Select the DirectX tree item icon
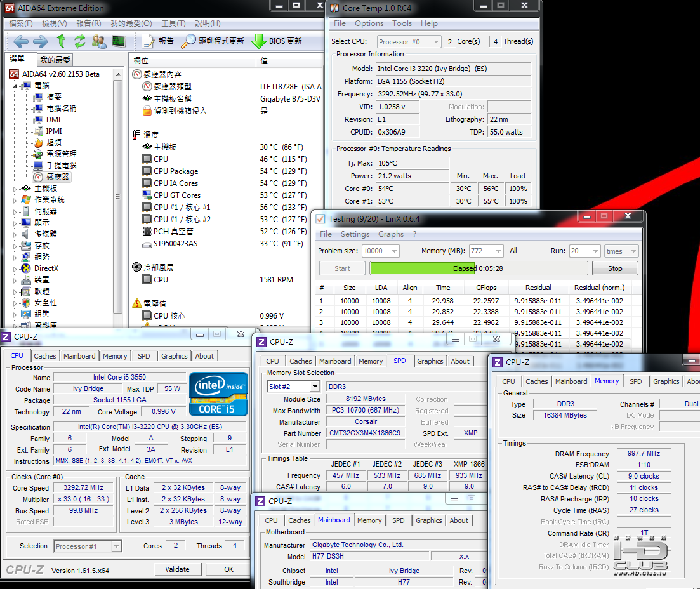Screen dimensions: 700x589 [x=26, y=268]
